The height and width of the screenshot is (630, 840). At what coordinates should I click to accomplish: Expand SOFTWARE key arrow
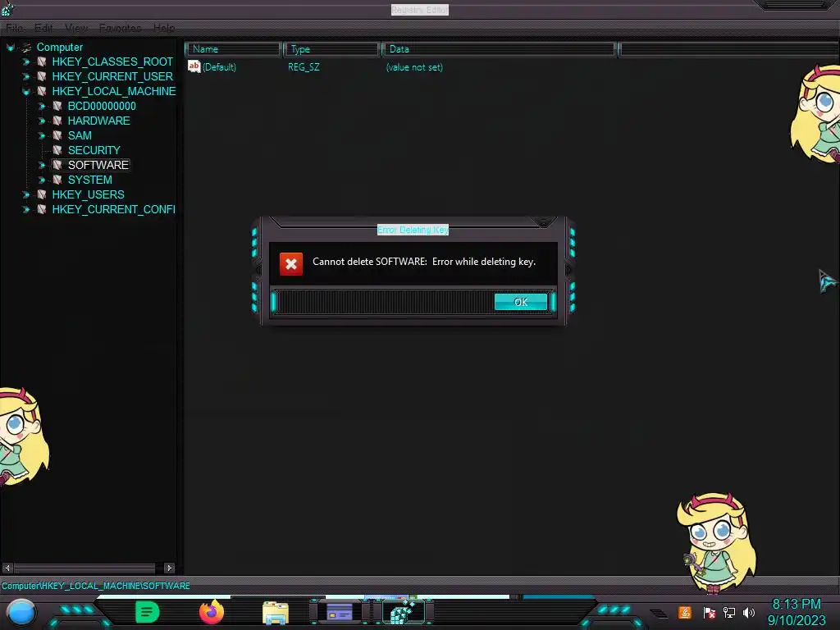tap(41, 165)
